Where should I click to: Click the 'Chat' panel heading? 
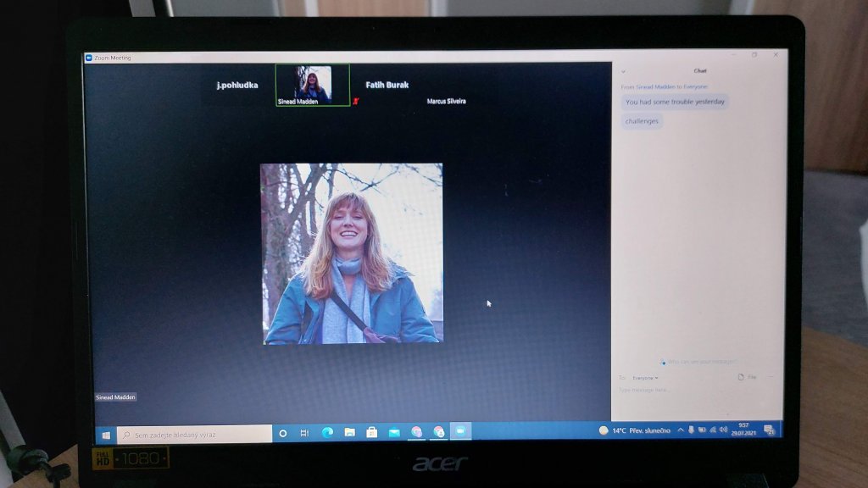(700, 71)
